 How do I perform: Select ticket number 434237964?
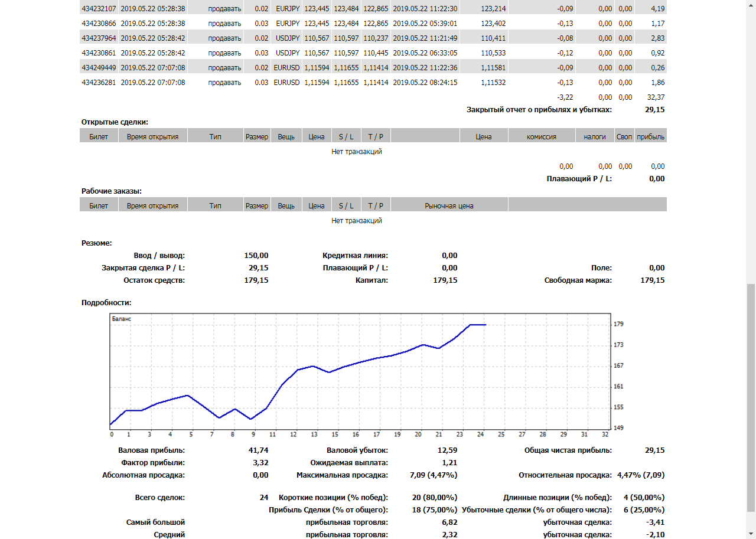99,38
